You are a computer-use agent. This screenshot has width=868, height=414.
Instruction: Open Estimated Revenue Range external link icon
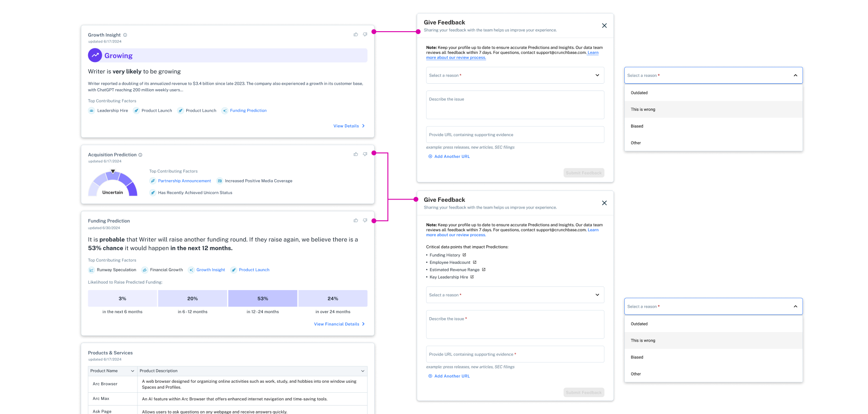[484, 269]
